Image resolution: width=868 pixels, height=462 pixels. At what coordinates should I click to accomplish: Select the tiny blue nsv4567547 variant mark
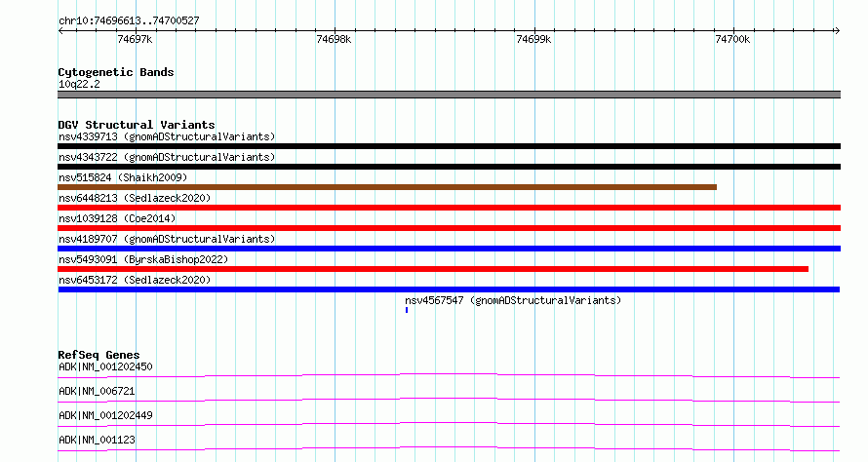(407, 310)
